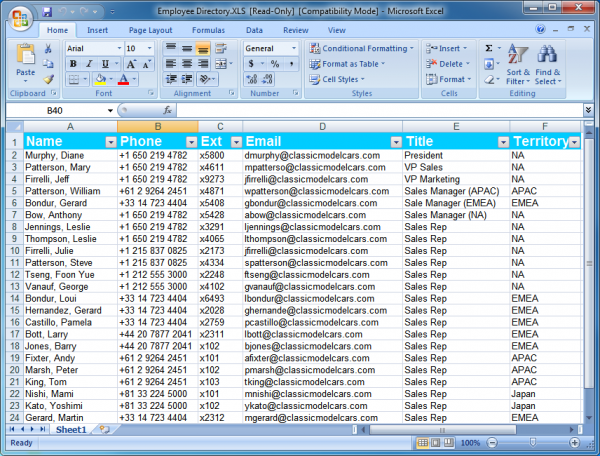Apply yellow Fill Color
This screenshot has height=456, width=600.
pyautogui.click(x=100, y=79)
